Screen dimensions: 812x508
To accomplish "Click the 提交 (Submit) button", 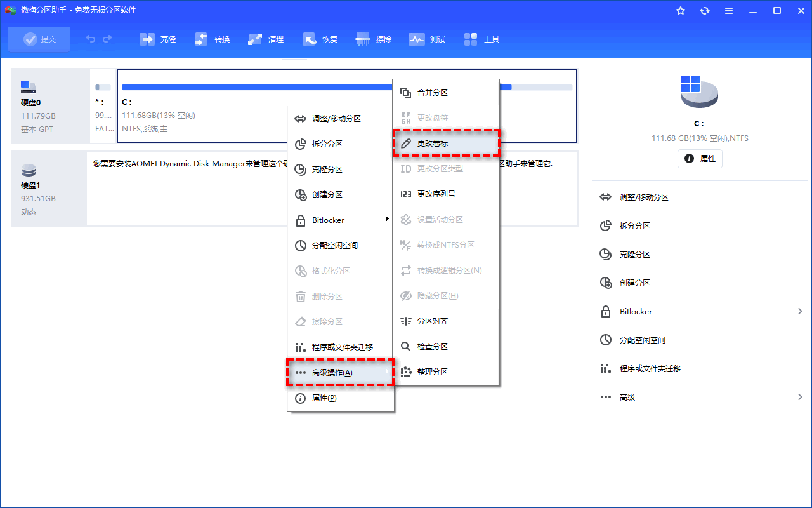I will tap(39, 39).
